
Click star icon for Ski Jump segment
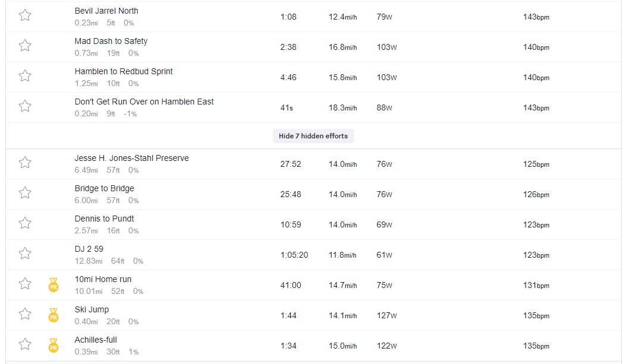(25, 314)
